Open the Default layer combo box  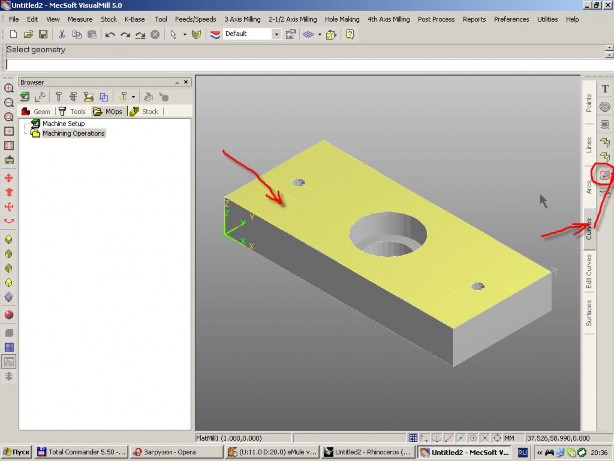(252, 34)
